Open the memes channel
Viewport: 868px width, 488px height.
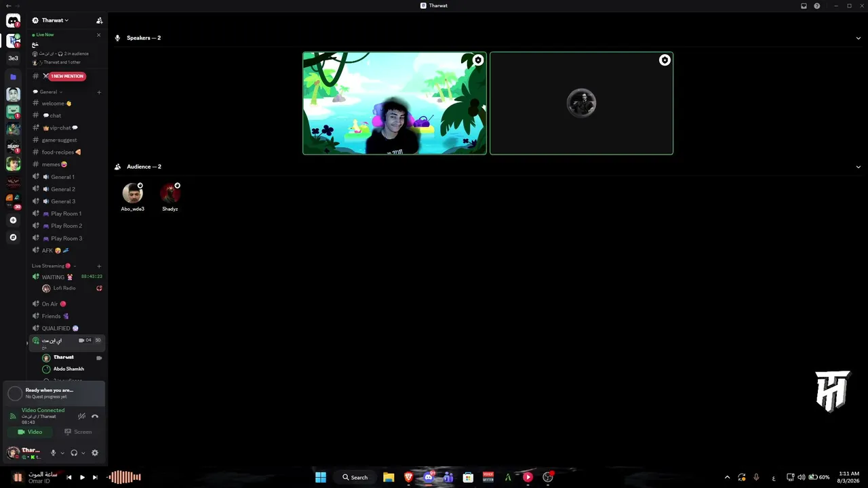click(x=66, y=165)
